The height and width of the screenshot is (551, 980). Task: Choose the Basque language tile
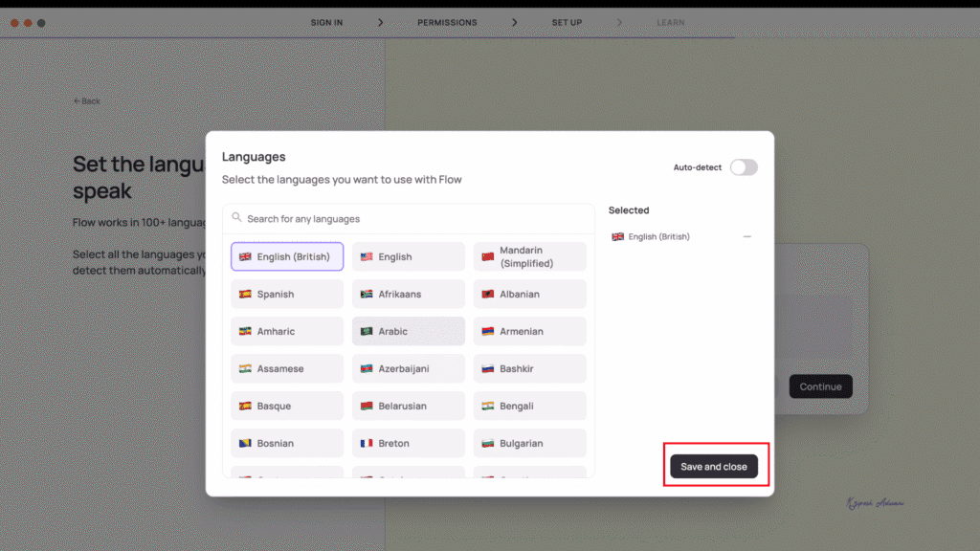(287, 406)
